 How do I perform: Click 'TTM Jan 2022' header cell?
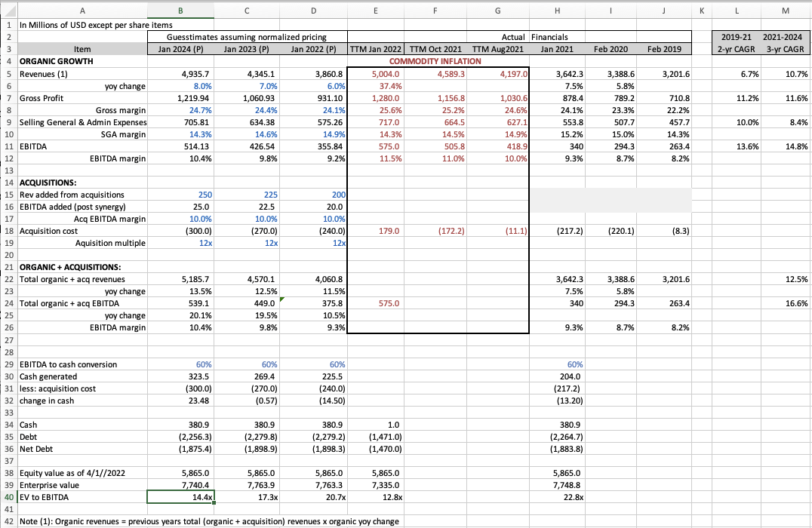click(376, 49)
